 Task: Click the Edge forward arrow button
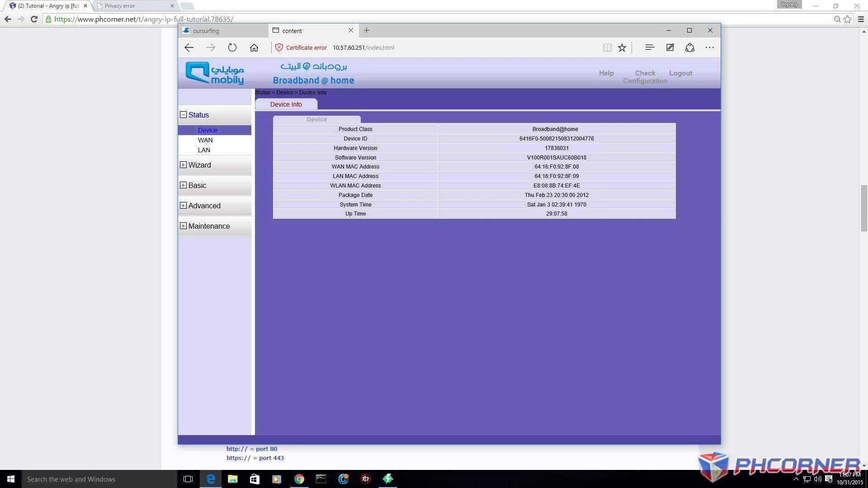point(211,47)
